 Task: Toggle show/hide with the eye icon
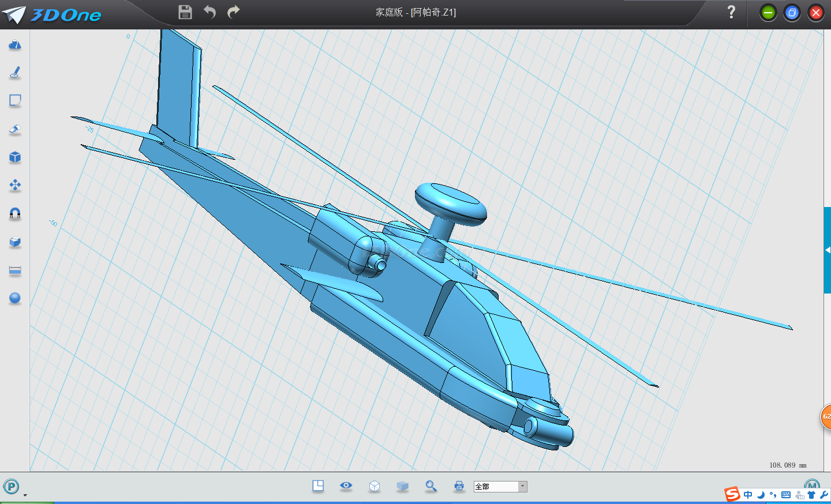point(346,486)
